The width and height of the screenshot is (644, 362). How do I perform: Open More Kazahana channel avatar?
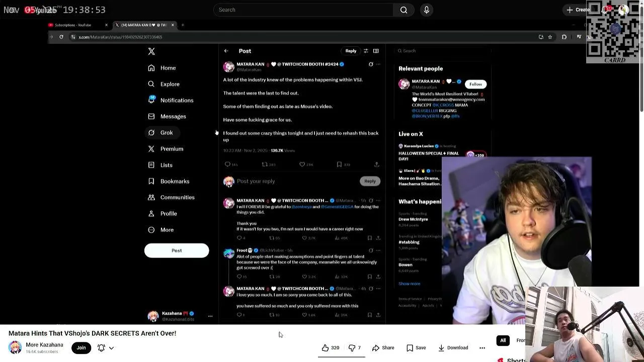coord(15,347)
